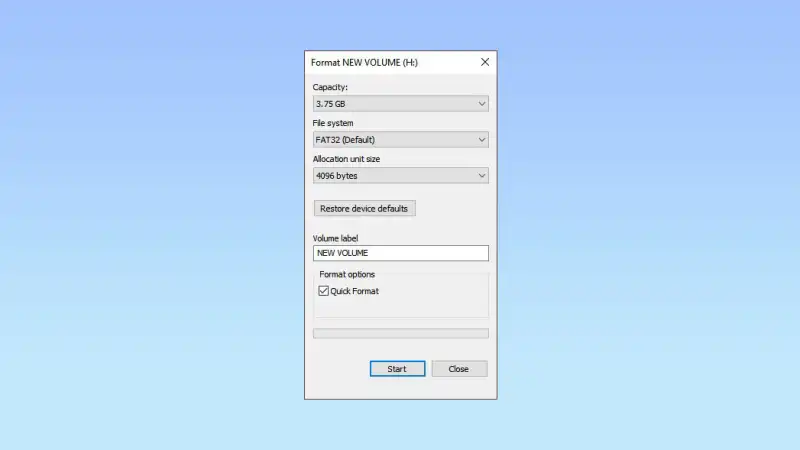Untick the Quick Format checkbox
800x450 pixels.
click(x=323, y=291)
